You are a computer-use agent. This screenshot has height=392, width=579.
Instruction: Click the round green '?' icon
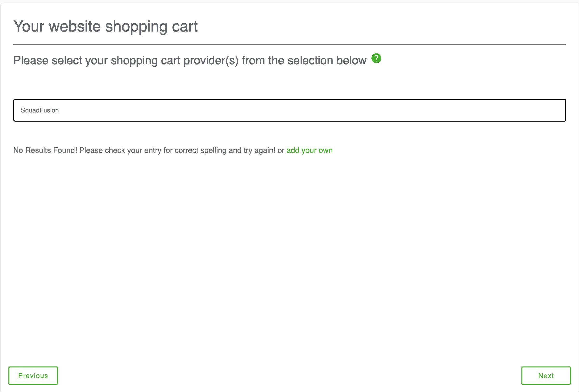tap(376, 58)
